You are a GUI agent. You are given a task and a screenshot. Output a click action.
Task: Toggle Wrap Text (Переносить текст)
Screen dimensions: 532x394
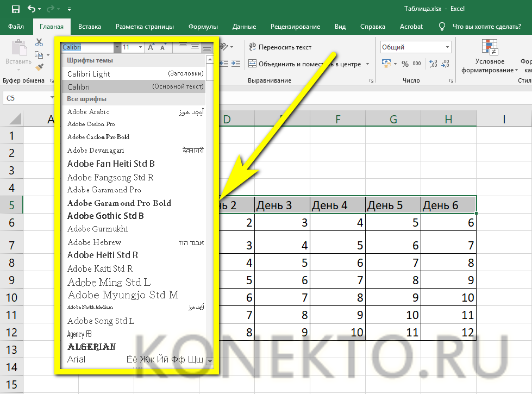[280, 47]
